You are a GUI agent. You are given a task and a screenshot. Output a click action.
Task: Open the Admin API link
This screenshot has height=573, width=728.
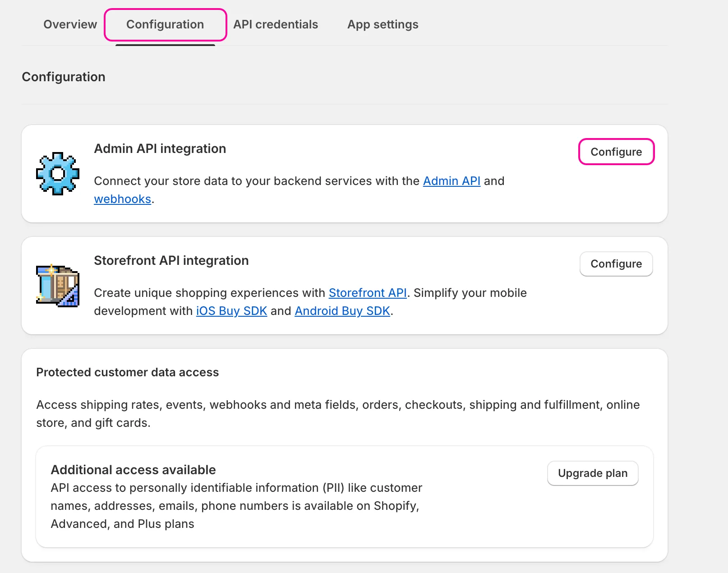[x=452, y=181]
